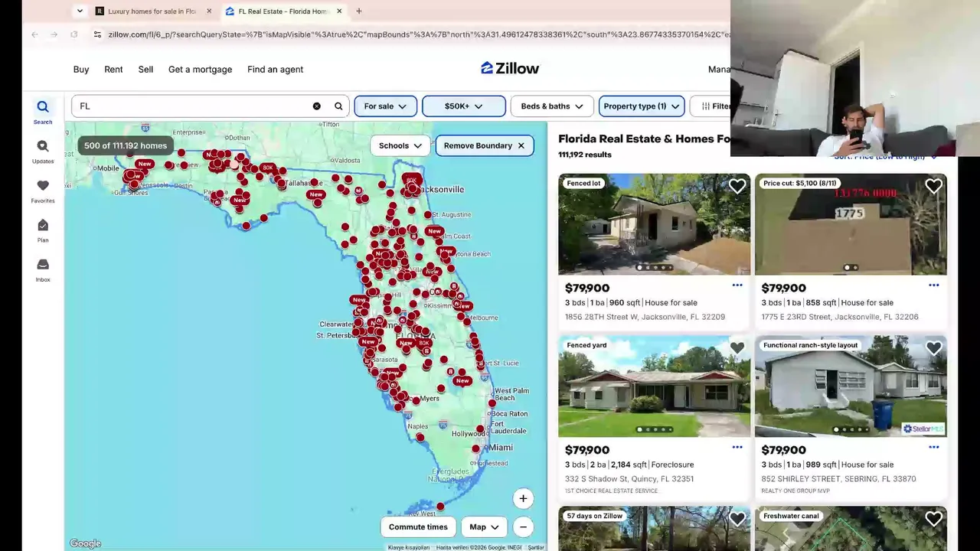The image size is (980, 551).
Task: View site information icon beside the URL
Action: tap(97, 34)
